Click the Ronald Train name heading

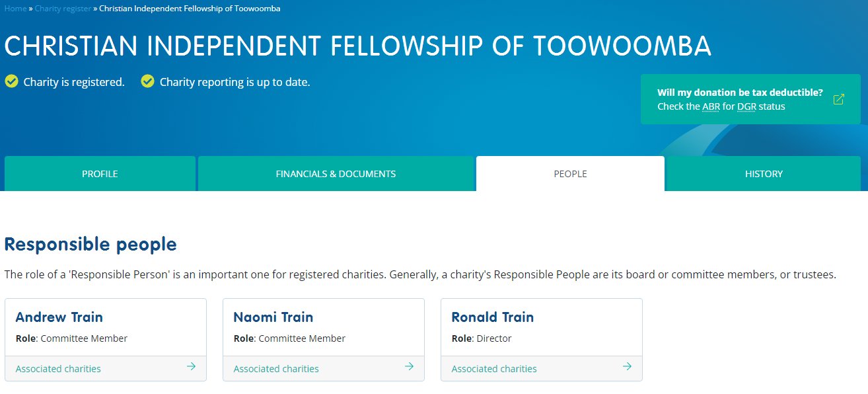[492, 317]
